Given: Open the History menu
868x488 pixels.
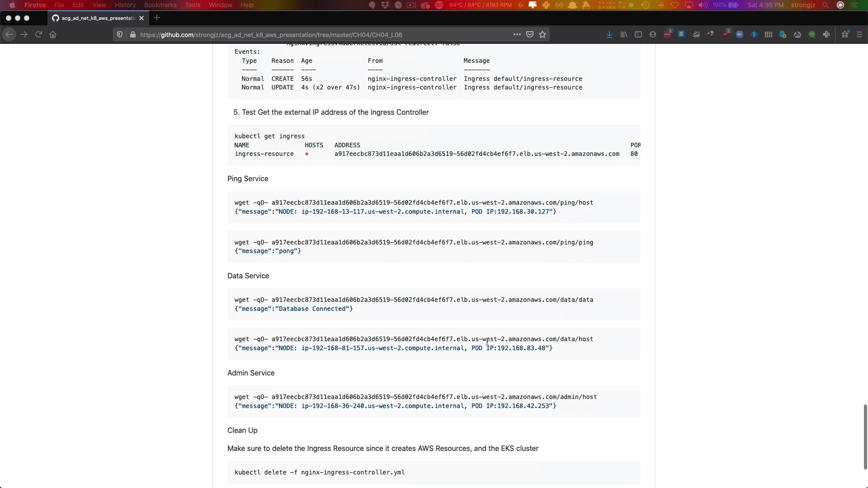Looking at the screenshot, I should [x=125, y=5].
